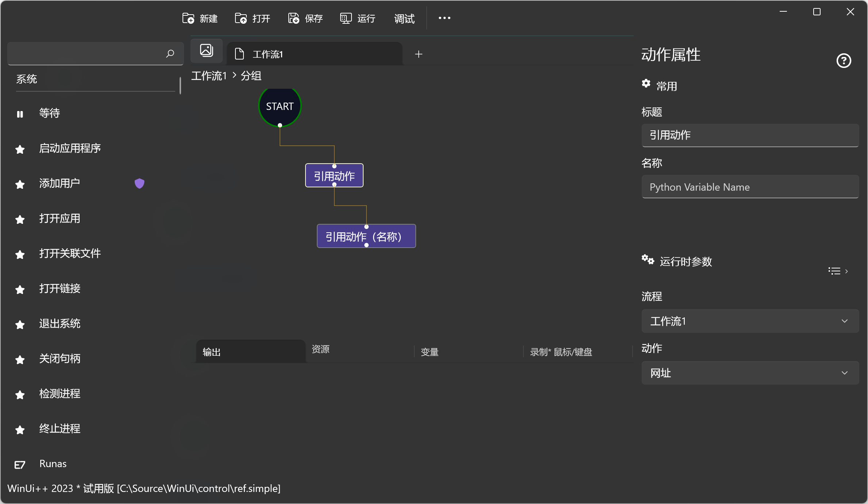The image size is (868, 504).
Task: Click the Python Variable Name input field
Action: 750,187
